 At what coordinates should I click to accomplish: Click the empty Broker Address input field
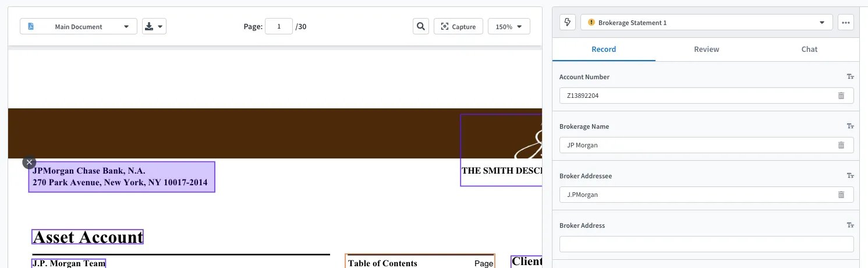pyautogui.click(x=707, y=244)
